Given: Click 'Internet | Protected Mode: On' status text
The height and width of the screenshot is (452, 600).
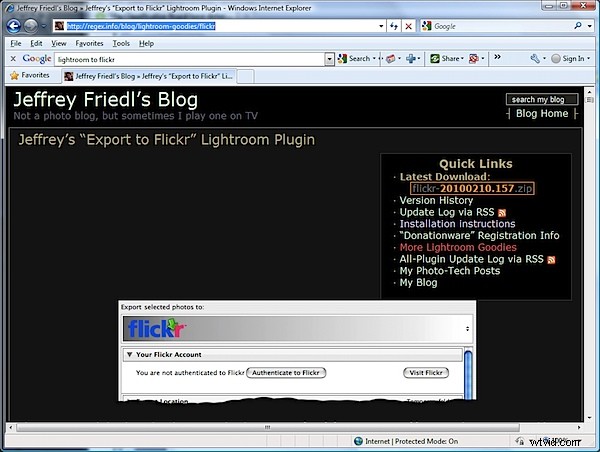Looking at the screenshot, I should [x=411, y=441].
